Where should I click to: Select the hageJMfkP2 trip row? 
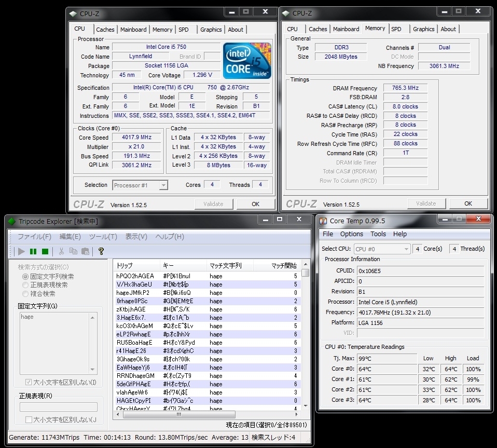pos(207,293)
